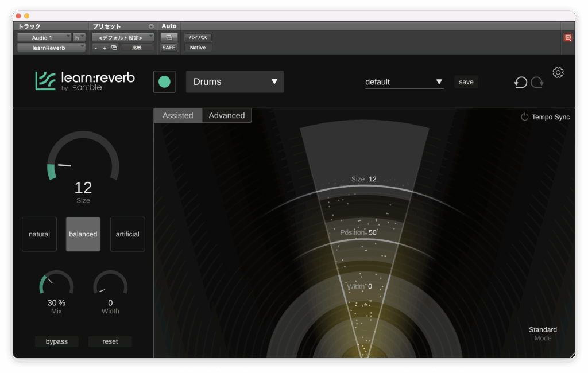This screenshot has width=588, height=373.
Task: Click the minus previous preset button
Action: point(96,48)
